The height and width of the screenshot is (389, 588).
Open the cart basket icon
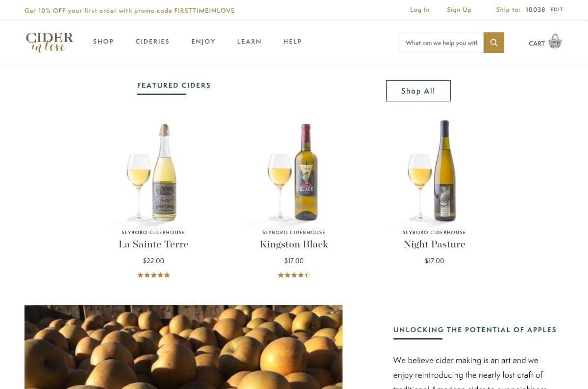point(555,42)
